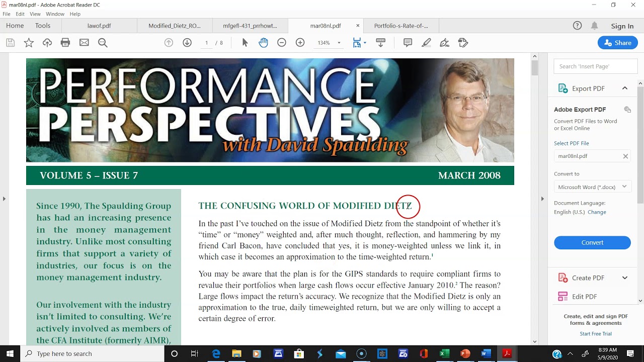Image resolution: width=644 pixels, height=362 pixels.
Task: Bookmark file with the star icon
Action: (29, 43)
